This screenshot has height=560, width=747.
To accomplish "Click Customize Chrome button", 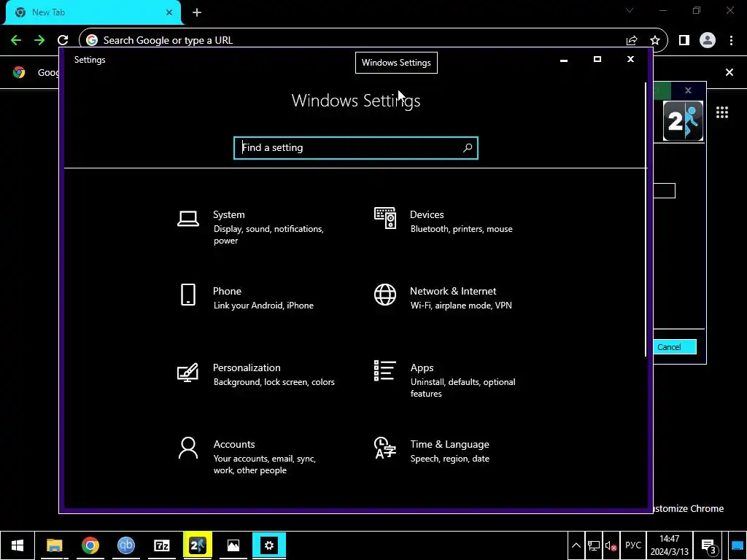I will tap(689, 508).
